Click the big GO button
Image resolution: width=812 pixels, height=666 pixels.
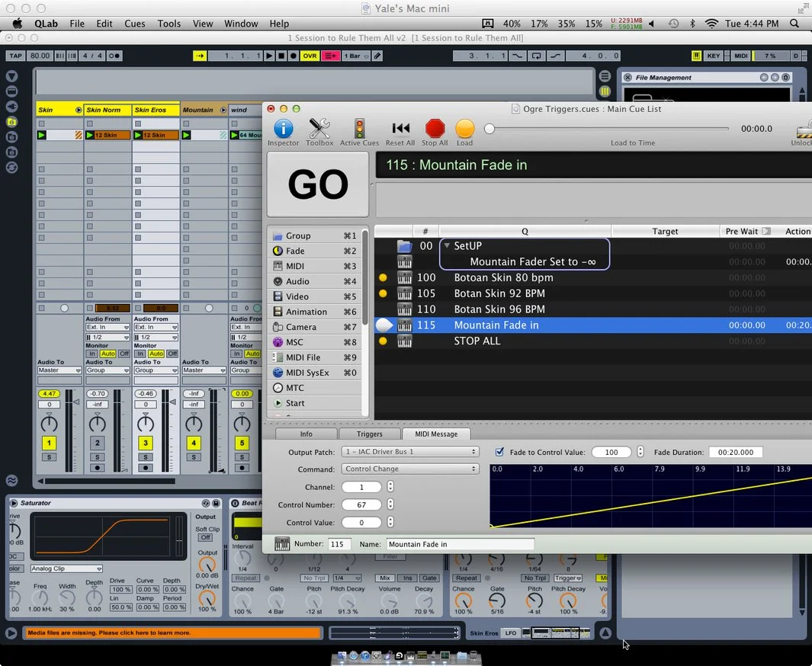pos(317,184)
